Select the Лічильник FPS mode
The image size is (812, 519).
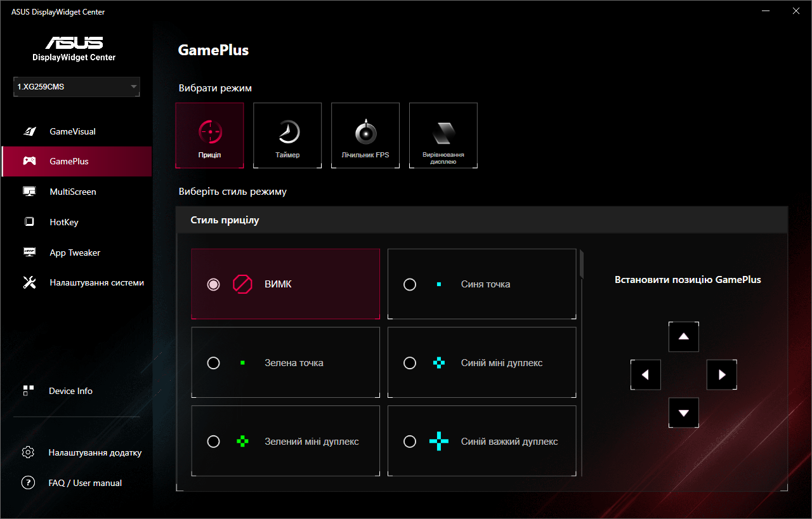(365, 135)
